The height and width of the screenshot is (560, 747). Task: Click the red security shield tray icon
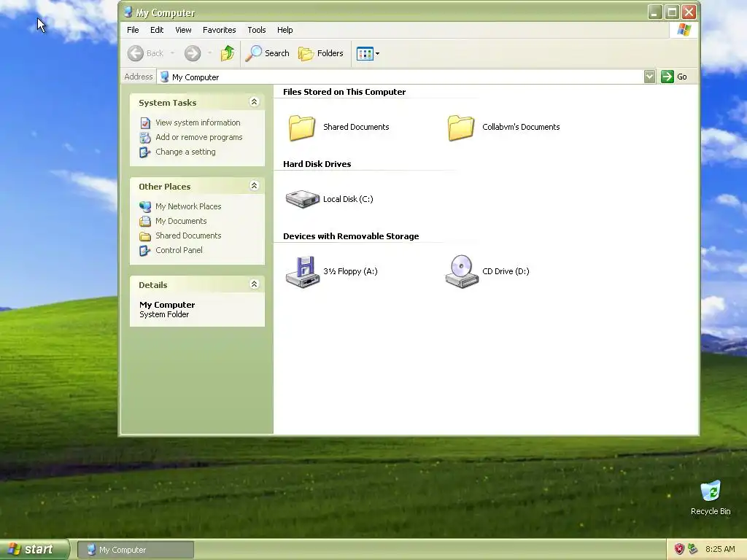point(679,550)
